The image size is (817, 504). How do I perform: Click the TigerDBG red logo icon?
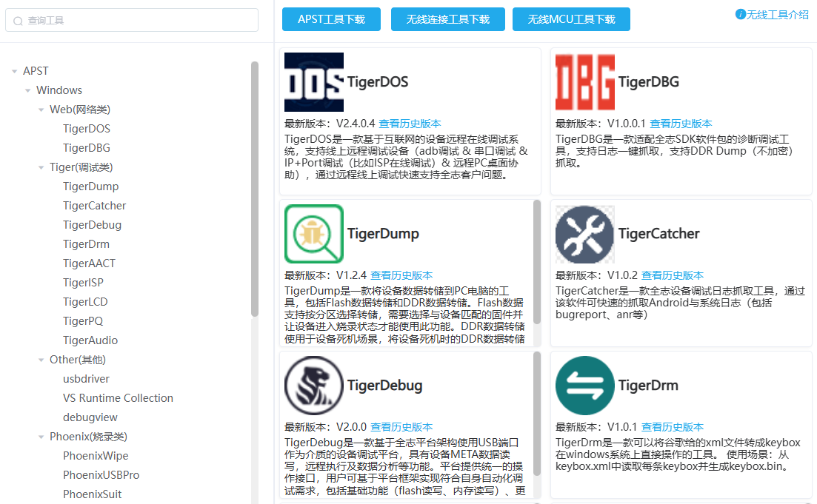585,82
